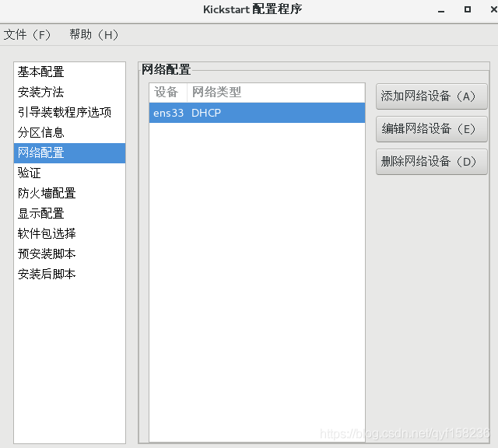
Task: Click 删除网络设备 (D) button
Action: (431, 162)
